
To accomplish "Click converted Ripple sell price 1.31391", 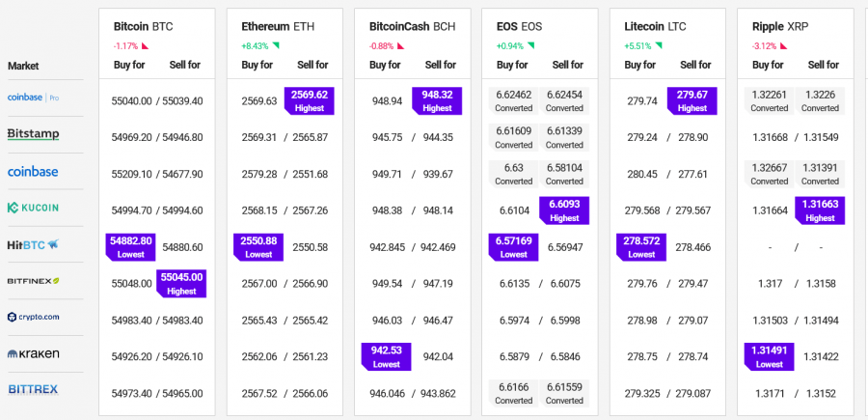I will pyautogui.click(x=820, y=174).
